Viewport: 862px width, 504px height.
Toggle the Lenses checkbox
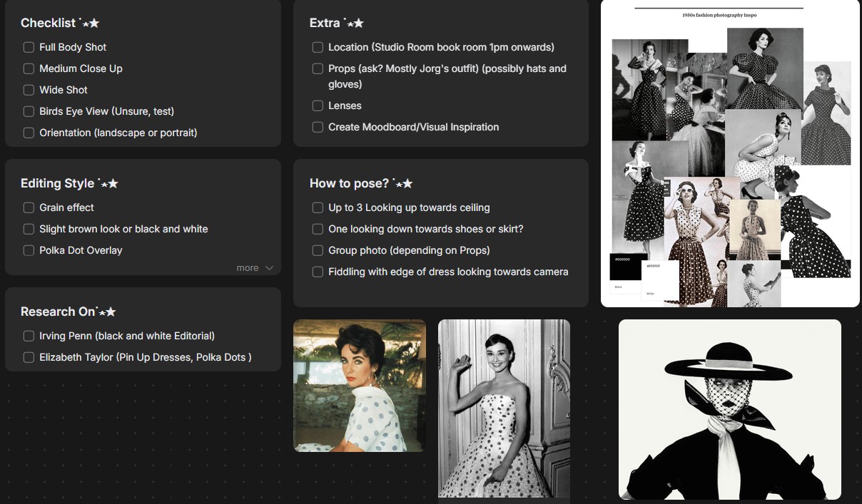pos(318,106)
